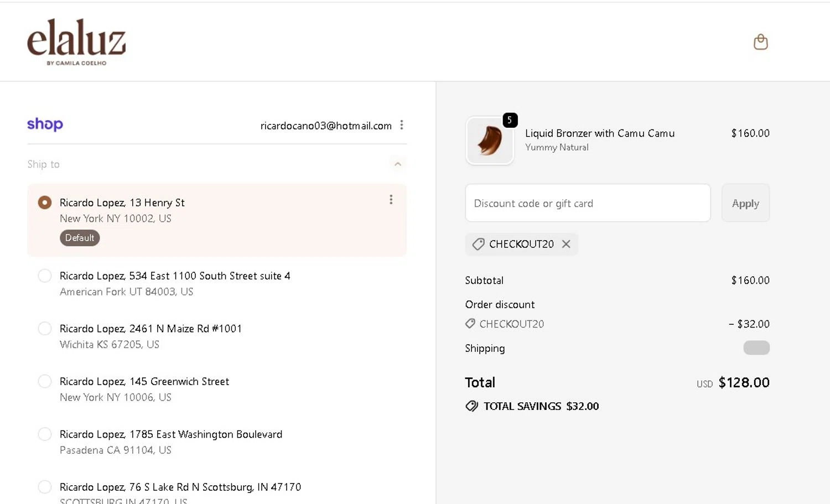830x504 pixels.
Task: Click the Default address badge
Action: coord(80,238)
